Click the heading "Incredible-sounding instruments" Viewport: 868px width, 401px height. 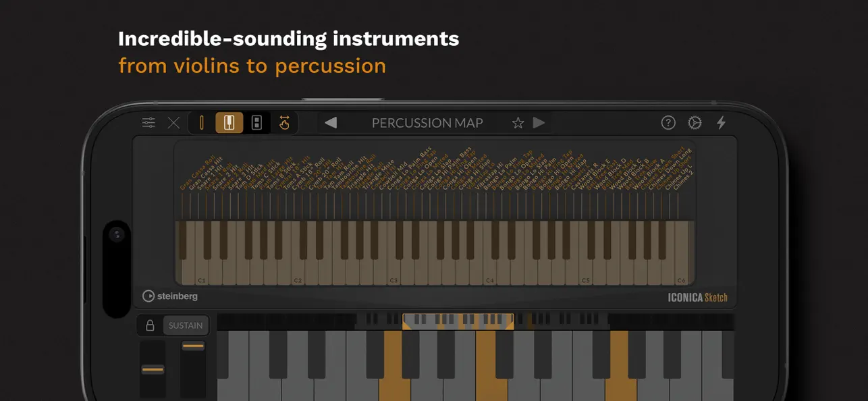288,39
